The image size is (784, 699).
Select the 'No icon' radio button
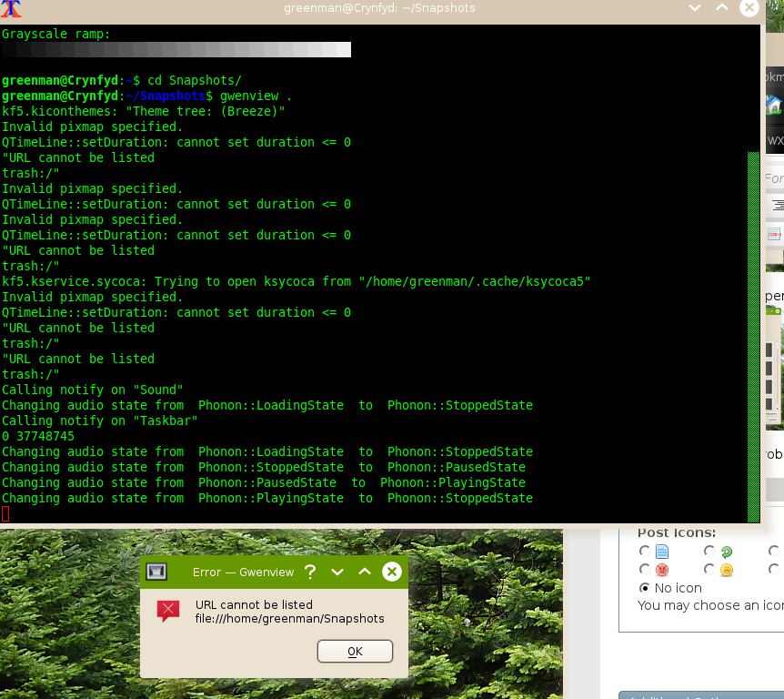[x=645, y=588]
